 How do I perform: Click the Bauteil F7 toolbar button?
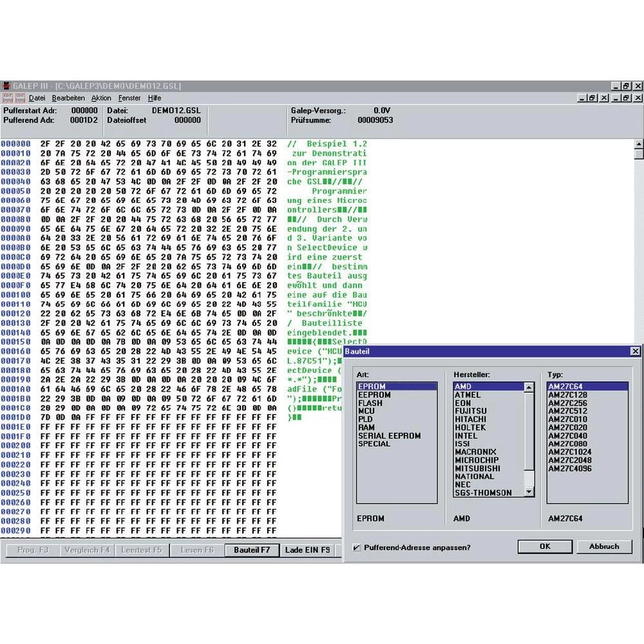pyautogui.click(x=252, y=550)
